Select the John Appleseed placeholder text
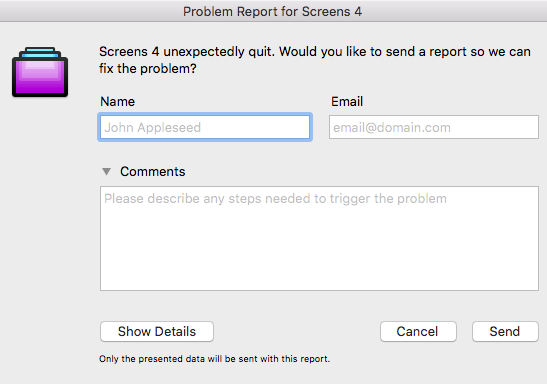This screenshot has height=384, width=547. (152, 128)
